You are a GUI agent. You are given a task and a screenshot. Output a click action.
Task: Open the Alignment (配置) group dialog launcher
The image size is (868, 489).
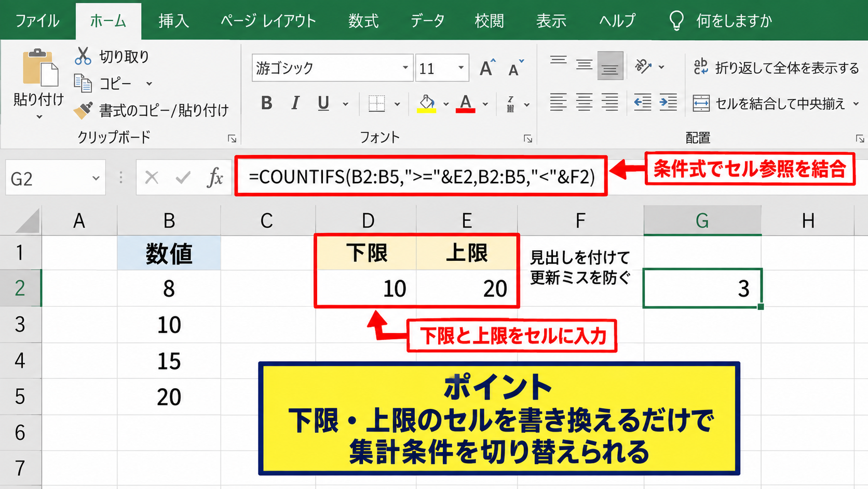point(860,139)
